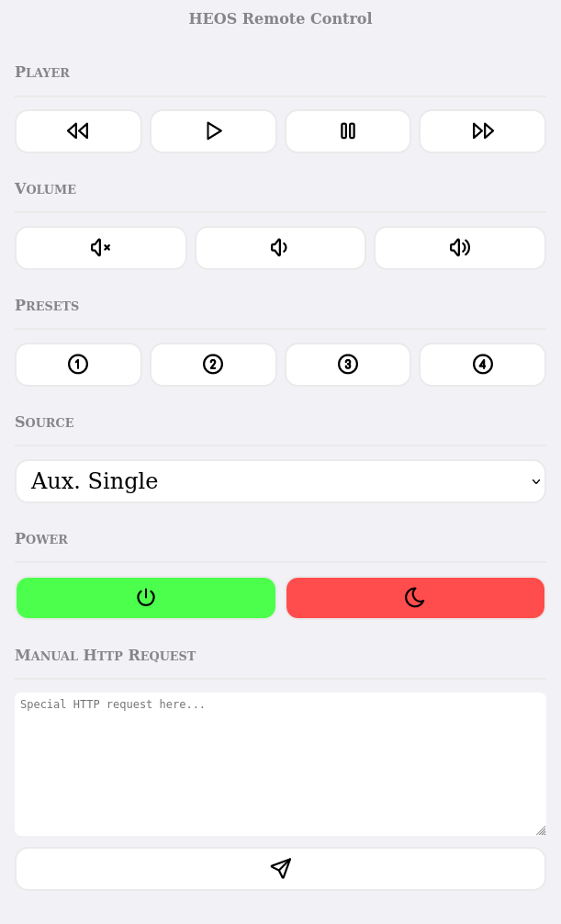Image resolution: width=561 pixels, height=924 pixels.
Task: Click the rewind previous track icon
Action: click(x=78, y=130)
